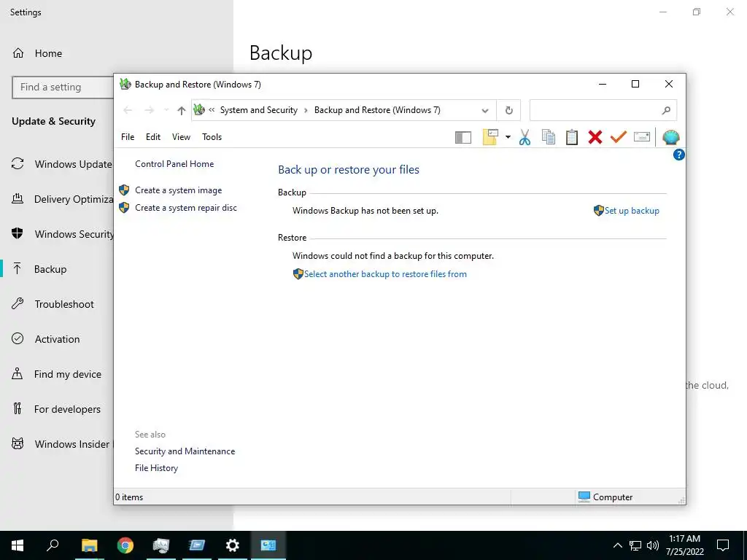Click the breadcrumb chevron after System and Security
747x560 pixels.
click(306, 111)
